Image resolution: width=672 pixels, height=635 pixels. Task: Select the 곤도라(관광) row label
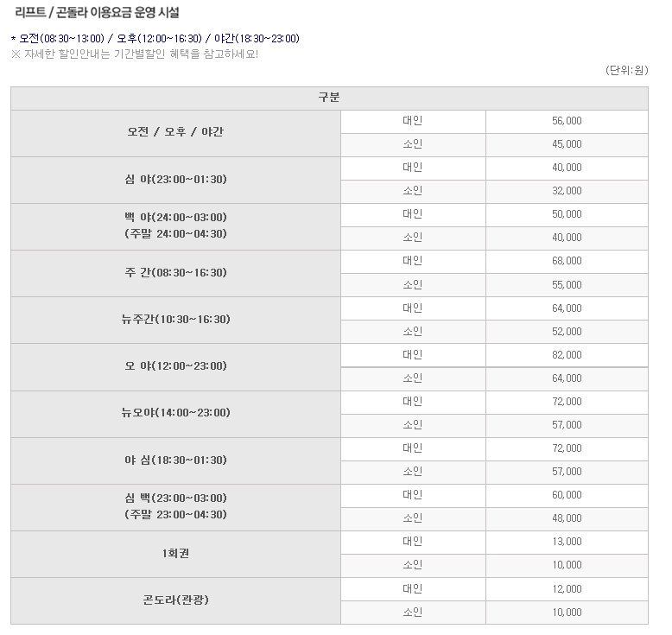pos(175,600)
